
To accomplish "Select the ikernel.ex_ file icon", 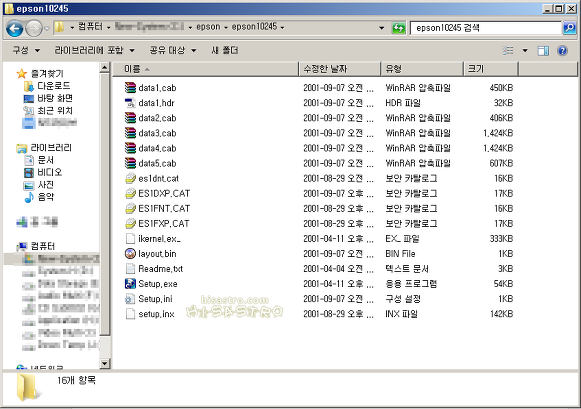I will click(x=130, y=239).
